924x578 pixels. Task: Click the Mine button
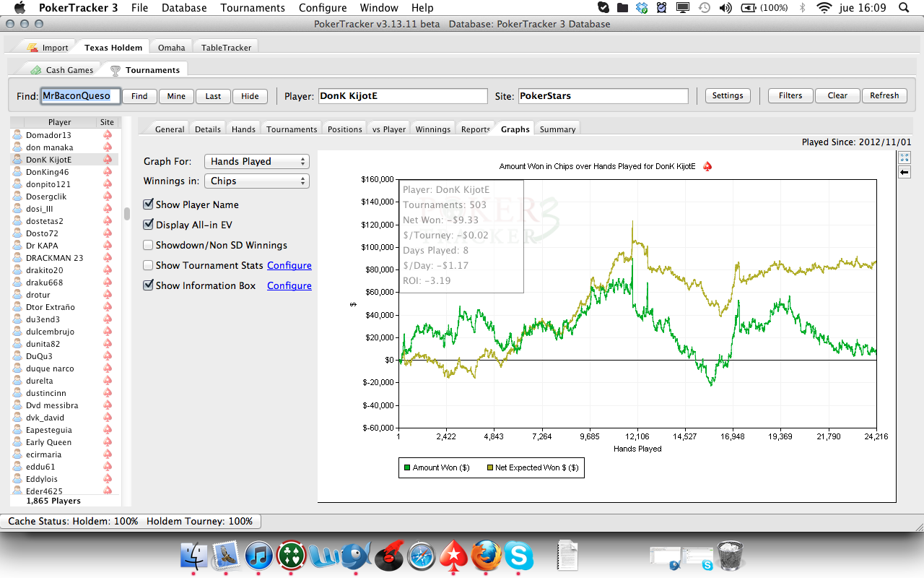[176, 96]
